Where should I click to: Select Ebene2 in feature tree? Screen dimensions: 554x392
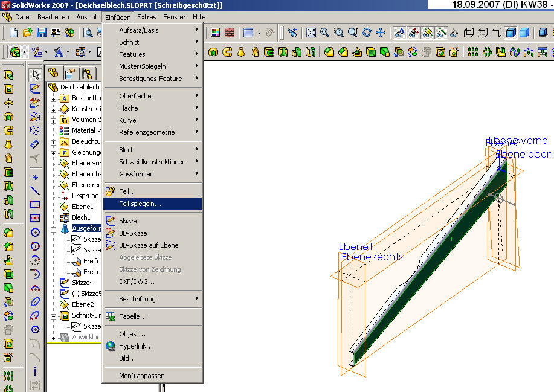point(83,304)
